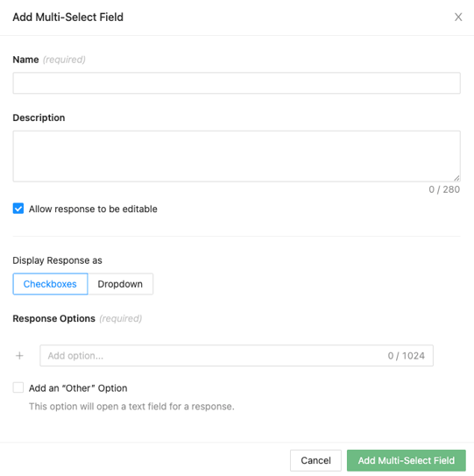Focus the Name text field

click(237, 83)
